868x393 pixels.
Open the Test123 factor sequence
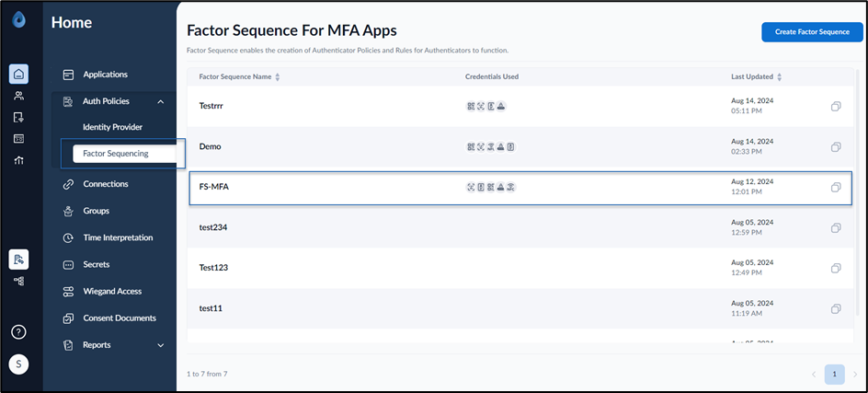[x=213, y=268]
